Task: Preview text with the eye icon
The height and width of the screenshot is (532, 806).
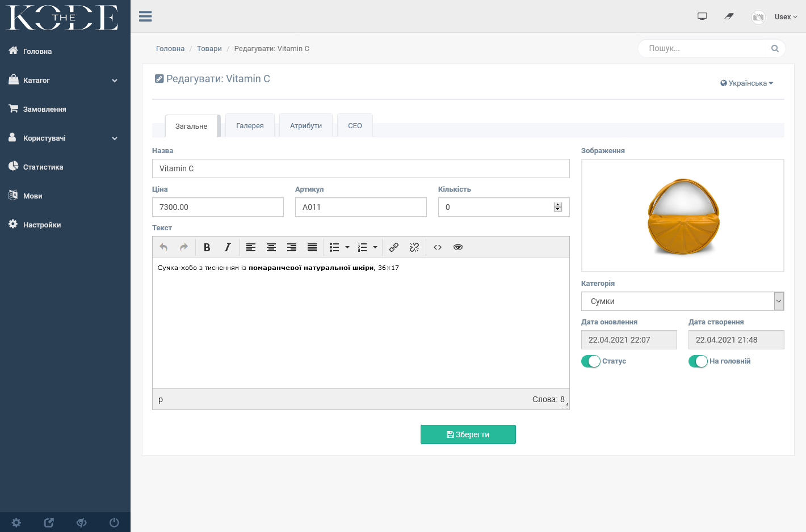Action: pyautogui.click(x=458, y=247)
